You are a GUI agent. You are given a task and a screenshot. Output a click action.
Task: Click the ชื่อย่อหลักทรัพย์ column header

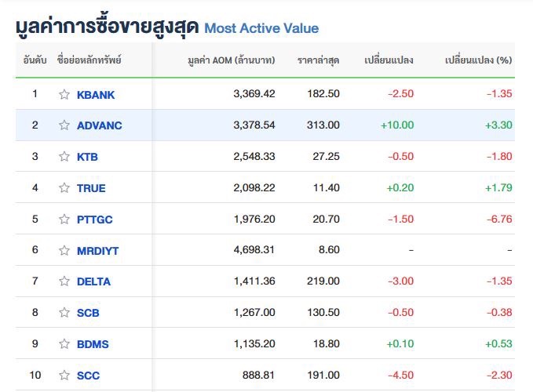tap(89, 60)
